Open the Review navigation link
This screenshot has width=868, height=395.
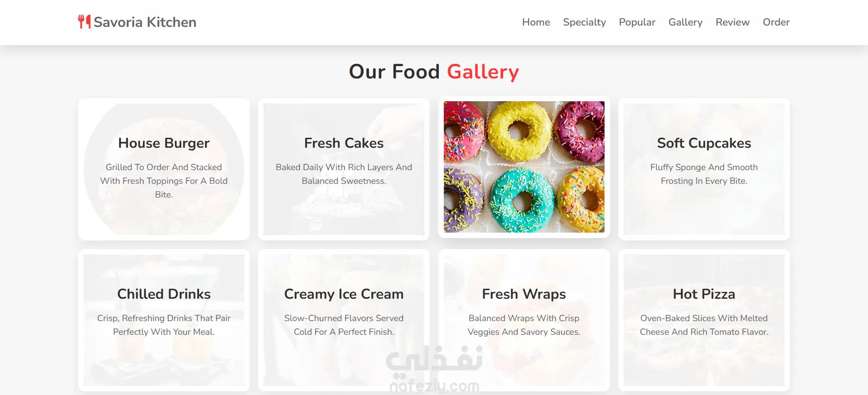point(732,22)
